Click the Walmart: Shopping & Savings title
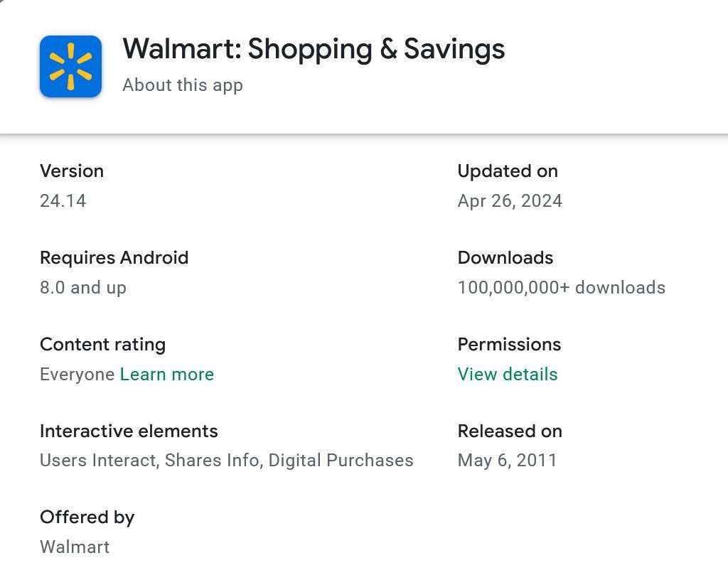Image resolution: width=728 pixels, height=580 pixels. [x=314, y=49]
